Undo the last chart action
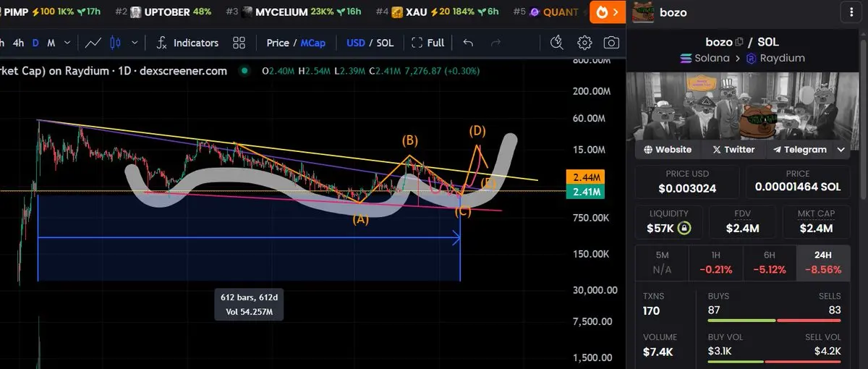The width and height of the screenshot is (868, 369). click(468, 43)
